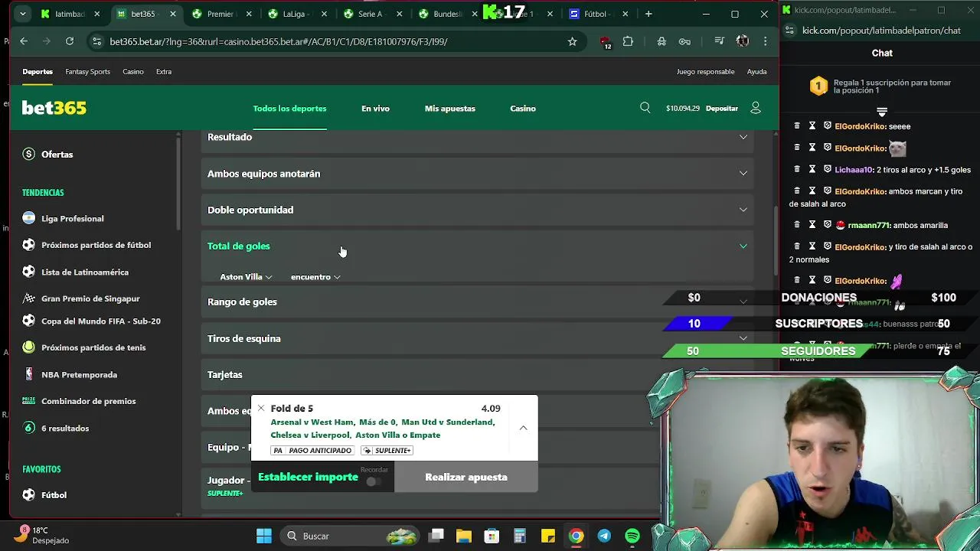Open File Explorer from the taskbar
Image resolution: width=980 pixels, height=551 pixels.
point(464,536)
